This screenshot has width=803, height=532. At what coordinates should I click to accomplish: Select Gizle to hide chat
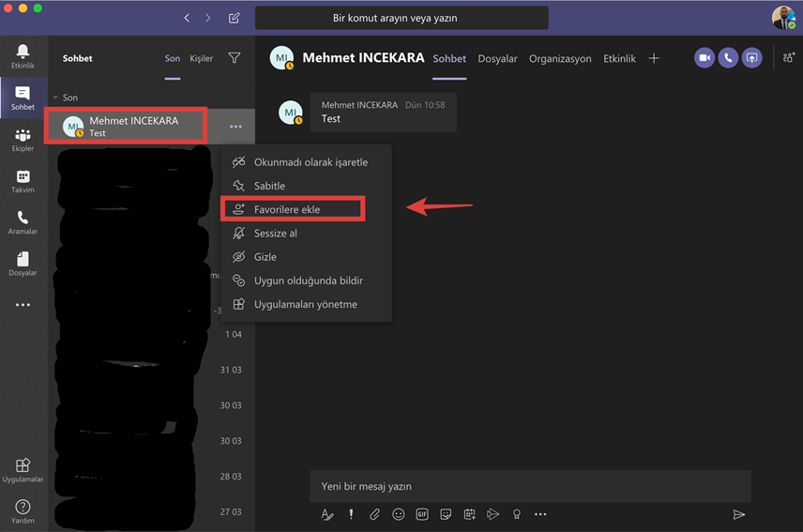click(x=306, y=257)
